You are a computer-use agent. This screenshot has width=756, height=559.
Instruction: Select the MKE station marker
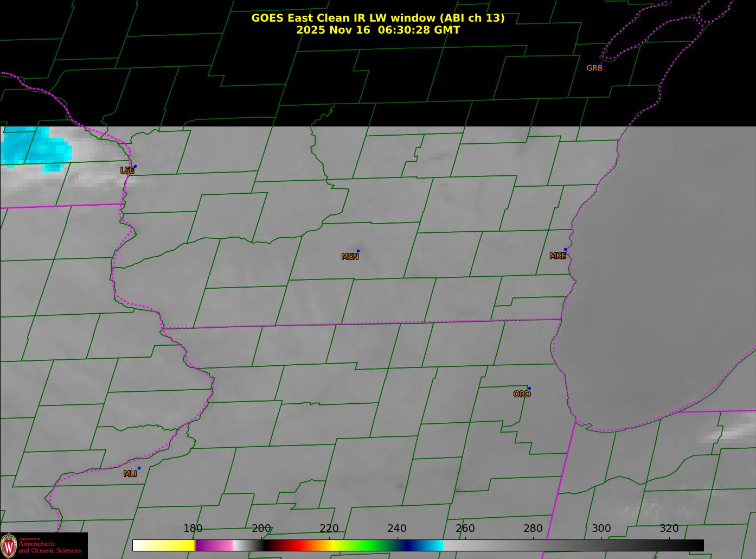coord(565,250)
